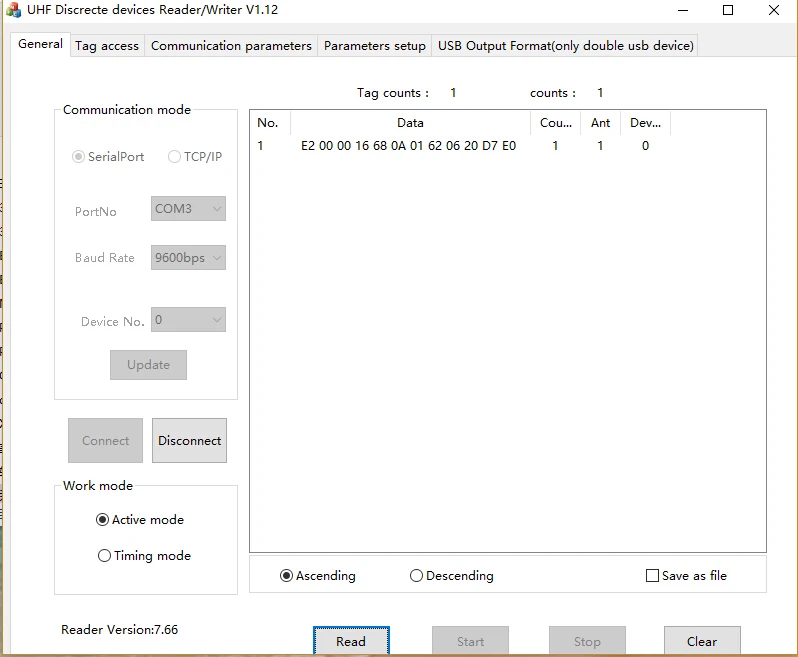798x657 pixels.
Task: Click the Tag counts : label
Action: click(393, 93)
